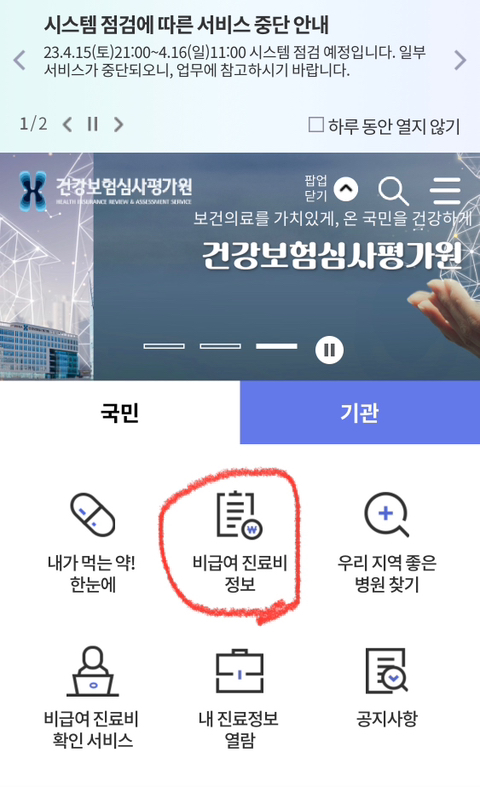The width and height of the screenshot is (480, 787).
Task: Open 공지사항 notice icon
Action: pos(387,671)
